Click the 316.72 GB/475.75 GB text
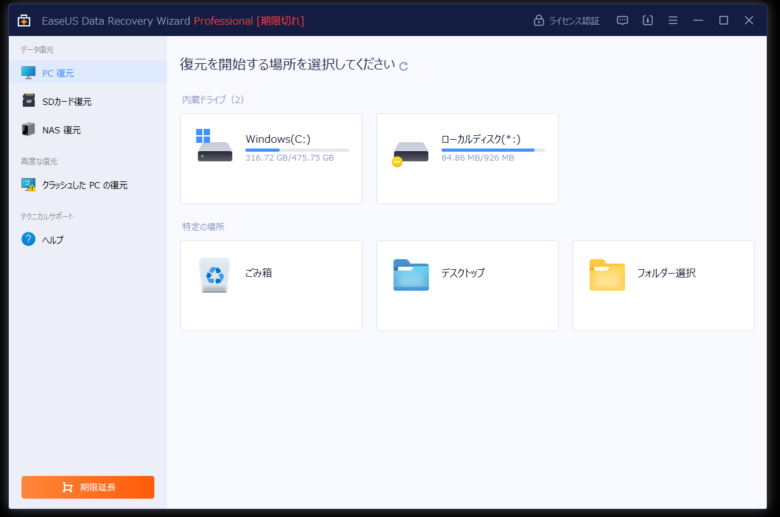 (x=290, y=158)
